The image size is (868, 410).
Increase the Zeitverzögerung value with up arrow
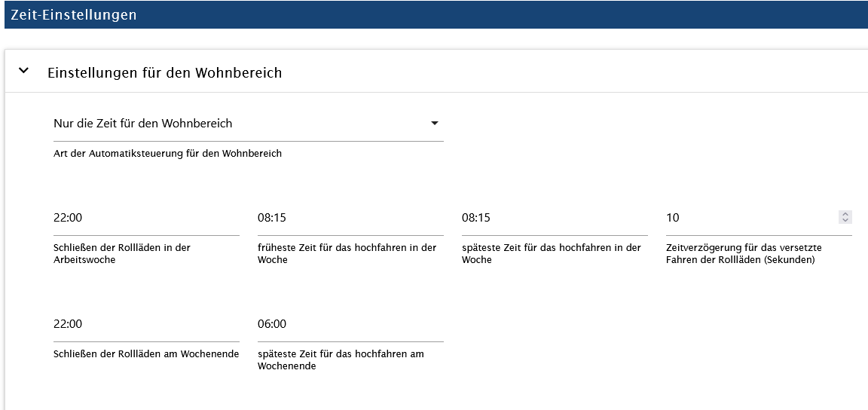point(845,214)
